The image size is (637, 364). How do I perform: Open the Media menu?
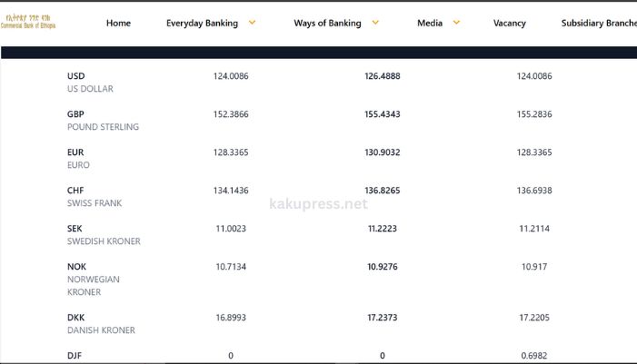click(x=430, y=23)
